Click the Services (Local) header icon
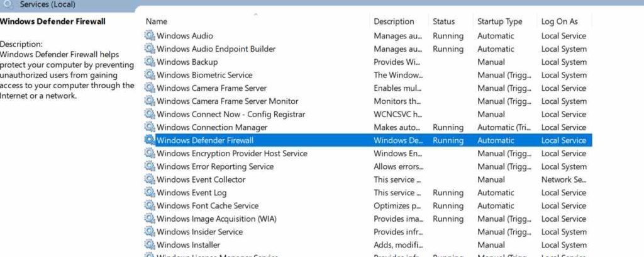The width and height of the screenshot is (644, 257). [x=8, y=4]
